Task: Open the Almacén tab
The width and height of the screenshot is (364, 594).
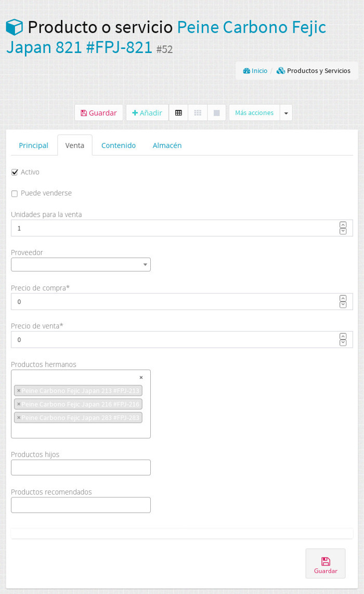Action: click(167, 145)
